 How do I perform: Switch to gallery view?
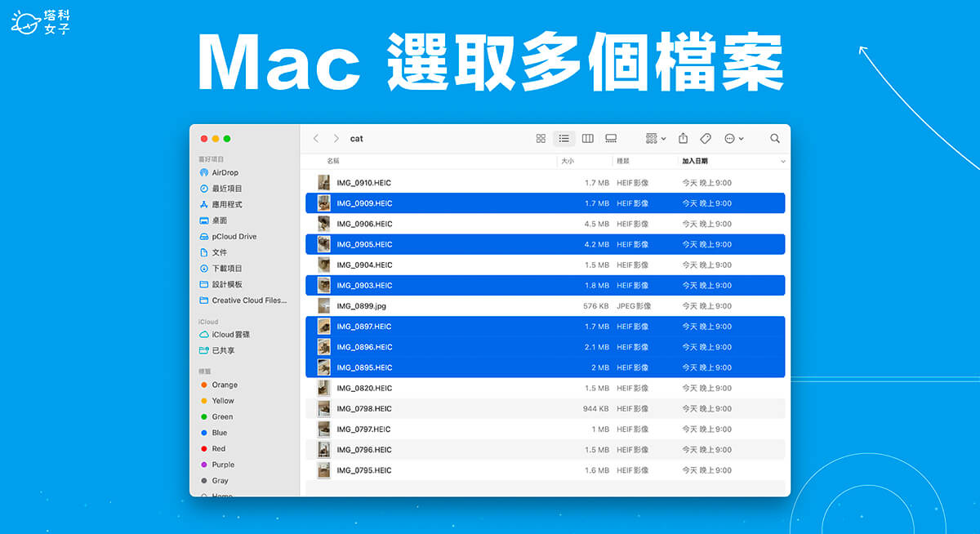pyautogui.click(x=611, y=138)
